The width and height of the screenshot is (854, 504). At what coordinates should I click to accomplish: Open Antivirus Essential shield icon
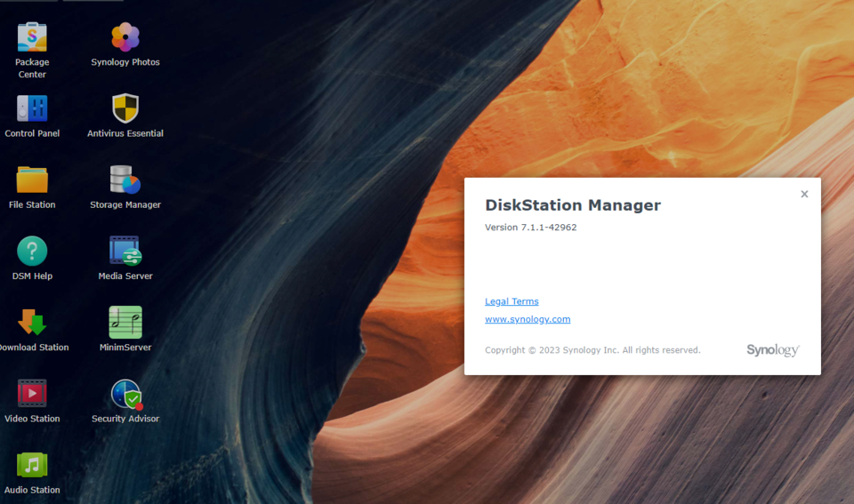pos(125,108)
